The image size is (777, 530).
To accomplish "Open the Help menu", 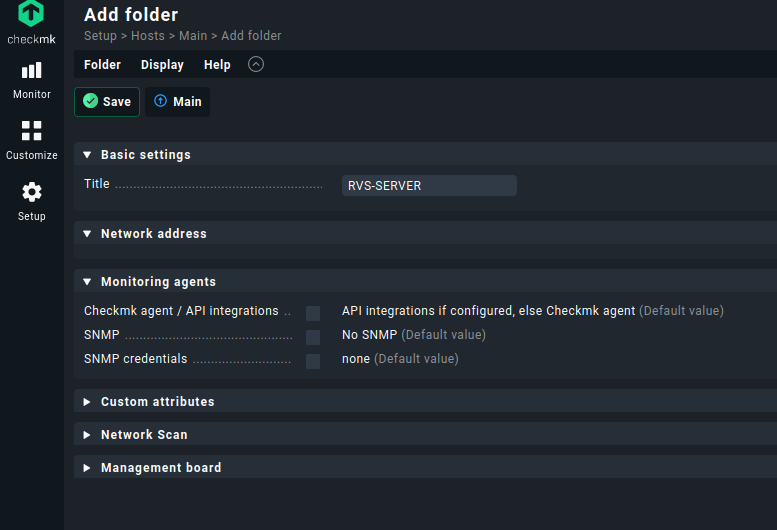I will 217,65.
